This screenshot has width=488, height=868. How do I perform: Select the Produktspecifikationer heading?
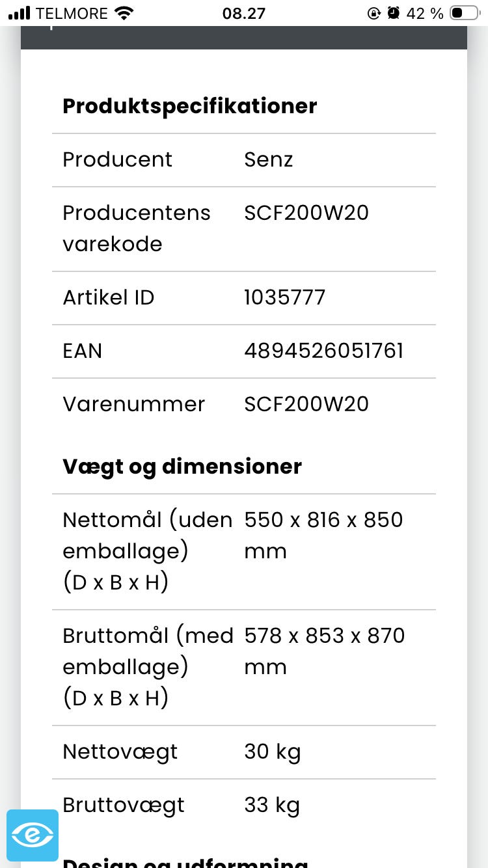[189, 106]
